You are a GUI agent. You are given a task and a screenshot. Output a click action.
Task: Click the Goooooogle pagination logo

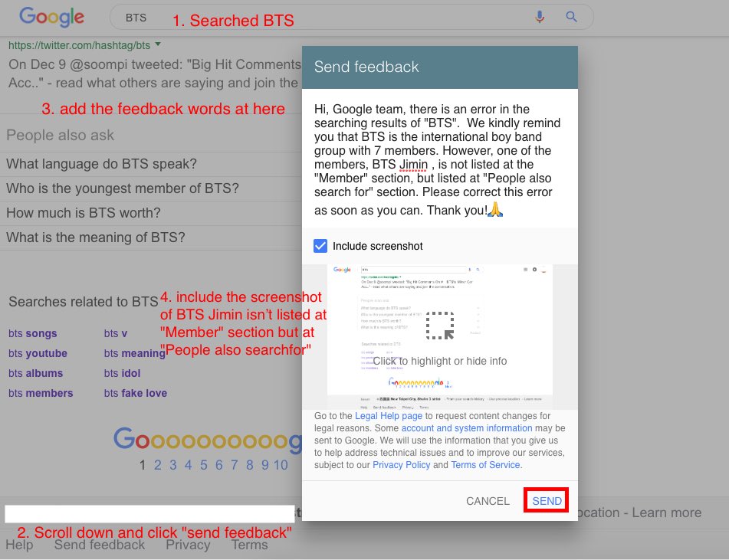(208, 439)
